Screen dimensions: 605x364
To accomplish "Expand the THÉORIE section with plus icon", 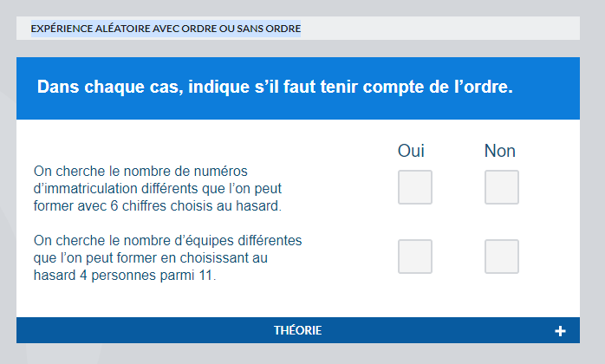I will click(560, 331).
